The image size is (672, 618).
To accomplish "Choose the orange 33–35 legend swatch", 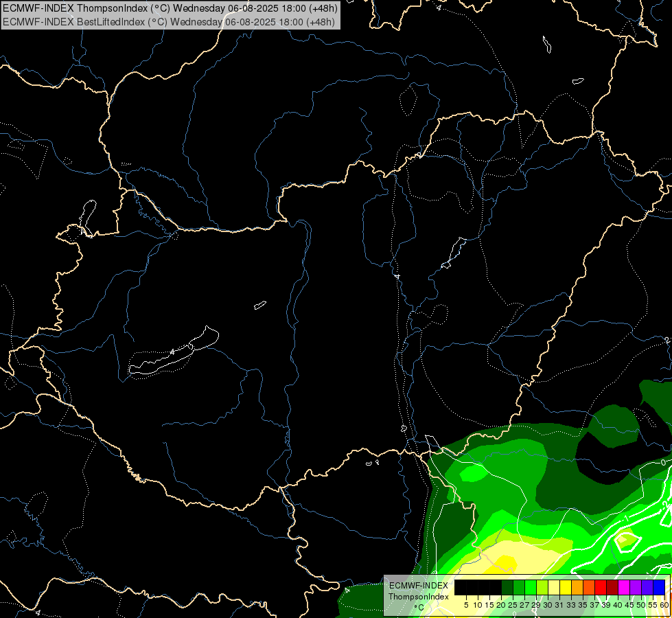I will pos(577,587).
